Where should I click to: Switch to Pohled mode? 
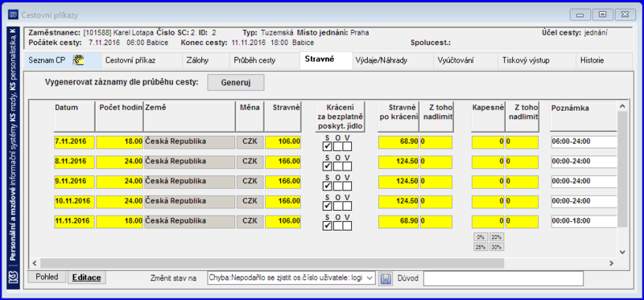tap(47, 277)
